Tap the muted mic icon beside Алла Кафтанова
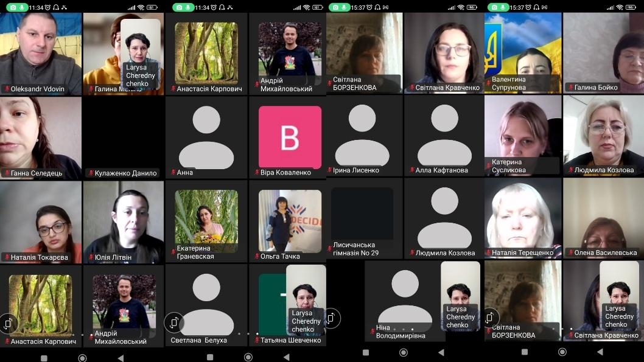 (411, 170)
